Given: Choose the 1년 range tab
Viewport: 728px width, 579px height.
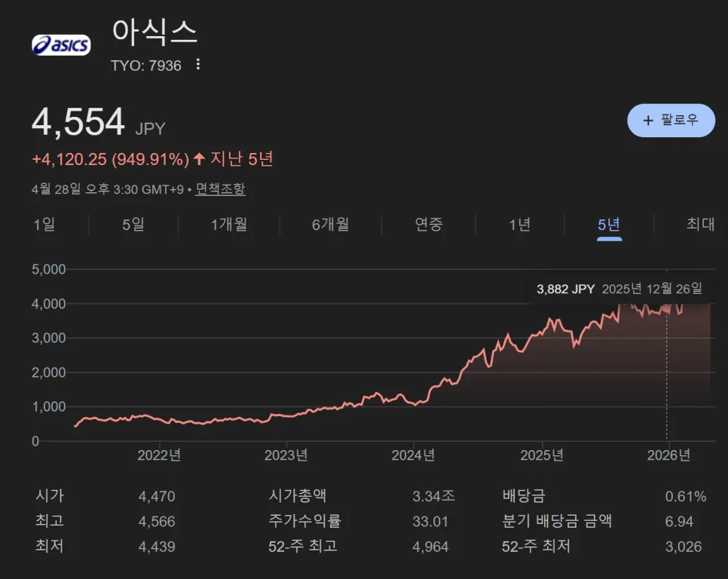Looking at the screenshot, I should point(520,225).
